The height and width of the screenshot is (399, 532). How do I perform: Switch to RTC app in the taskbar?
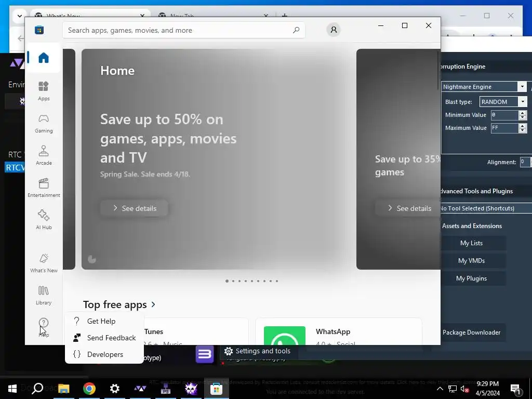[140, 389]
